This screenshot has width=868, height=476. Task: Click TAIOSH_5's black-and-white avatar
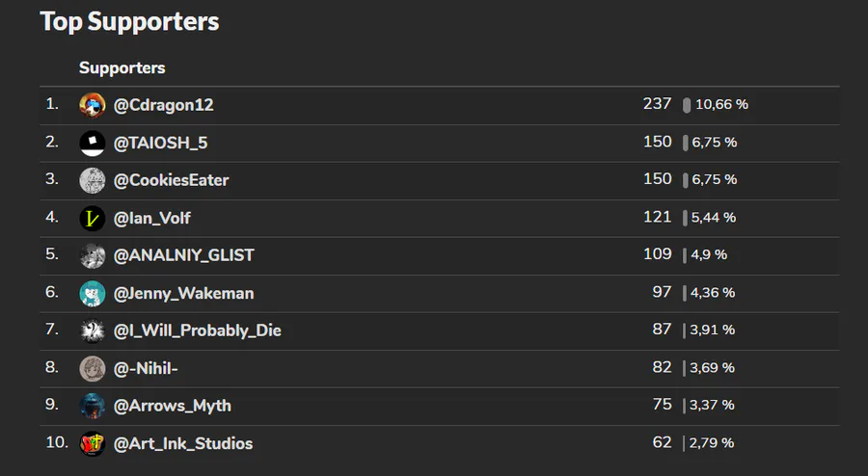(x=92, y=144)
